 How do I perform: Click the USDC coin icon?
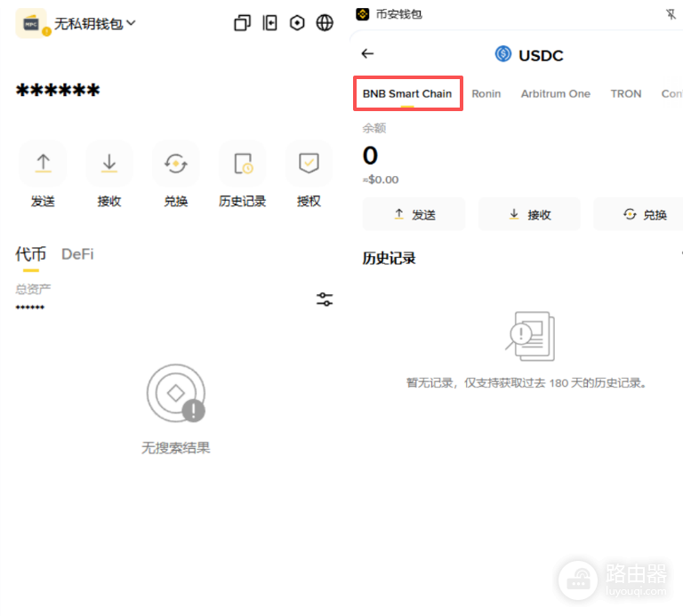pos(503,54)
